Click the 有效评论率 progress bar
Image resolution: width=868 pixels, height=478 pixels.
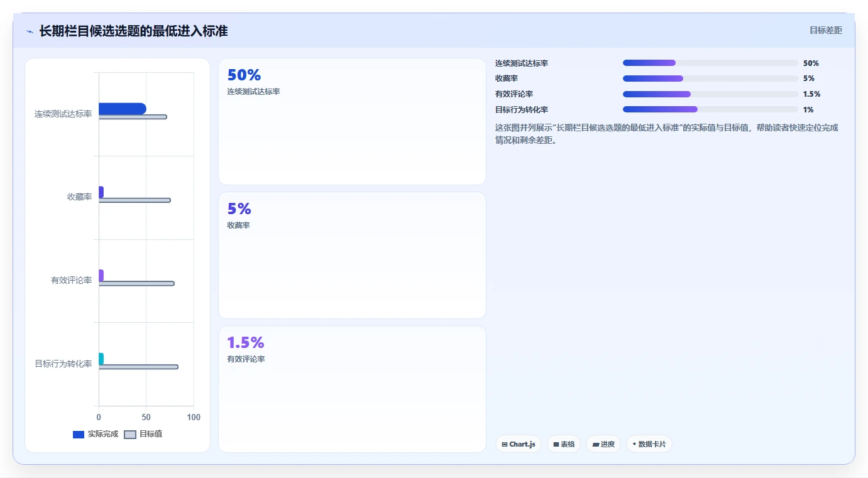710,94
